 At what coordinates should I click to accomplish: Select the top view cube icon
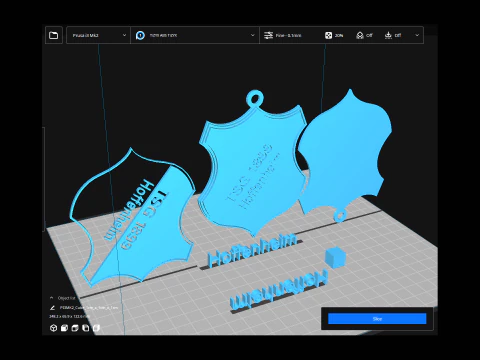point(75,328)
